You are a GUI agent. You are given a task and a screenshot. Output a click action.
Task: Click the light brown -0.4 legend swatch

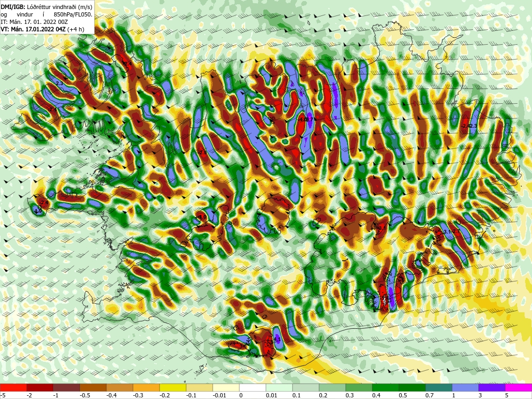(x=120, y=387)
